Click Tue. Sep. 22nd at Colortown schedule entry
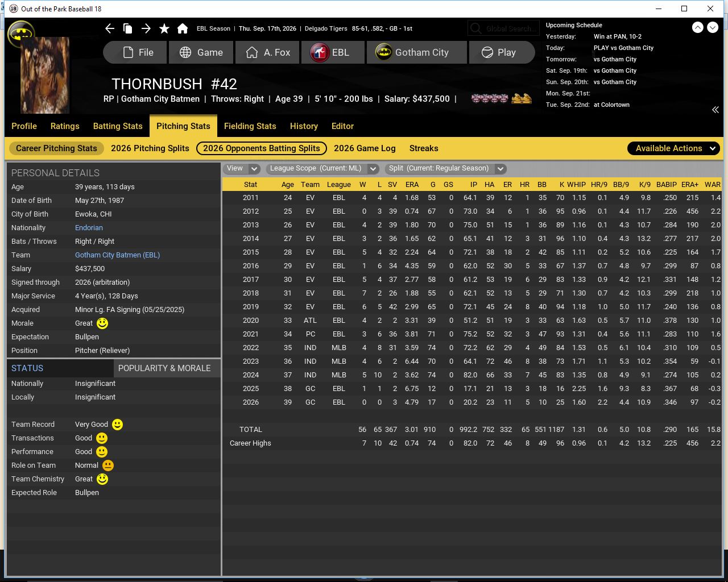 (x=588, y=105)
